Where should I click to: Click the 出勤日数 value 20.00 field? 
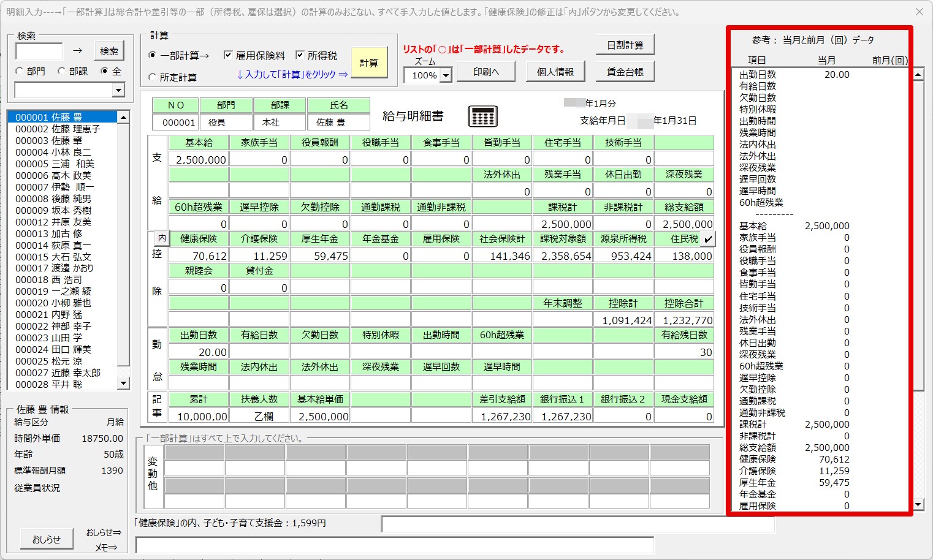[198, 352]
